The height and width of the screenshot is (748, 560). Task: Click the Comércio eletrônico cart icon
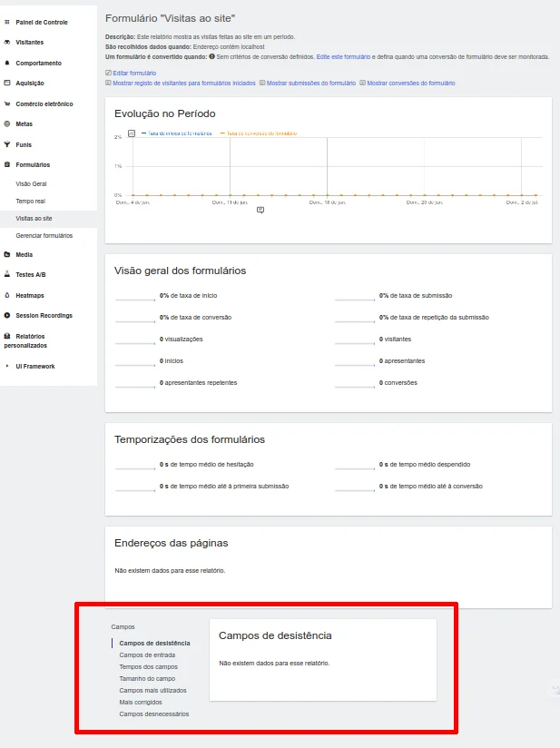pyautogui.click(x=7, y=104)
